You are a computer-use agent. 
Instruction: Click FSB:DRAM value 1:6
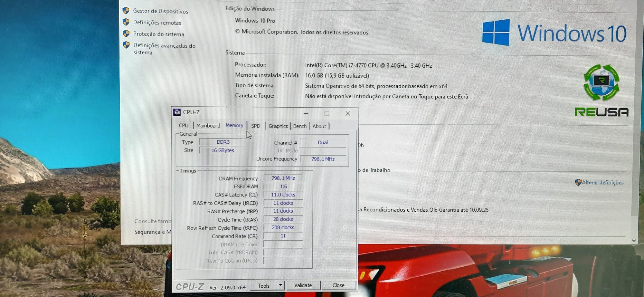(x=283, y=187)
